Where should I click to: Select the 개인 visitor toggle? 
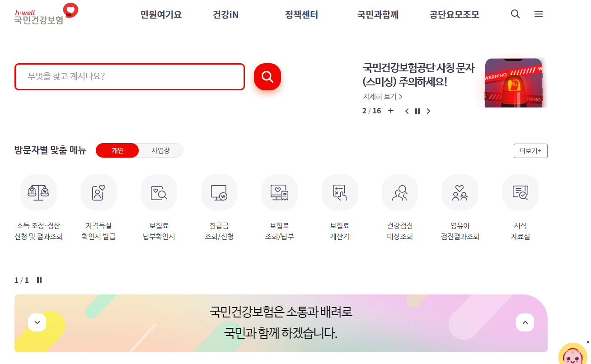pos(117,150)
